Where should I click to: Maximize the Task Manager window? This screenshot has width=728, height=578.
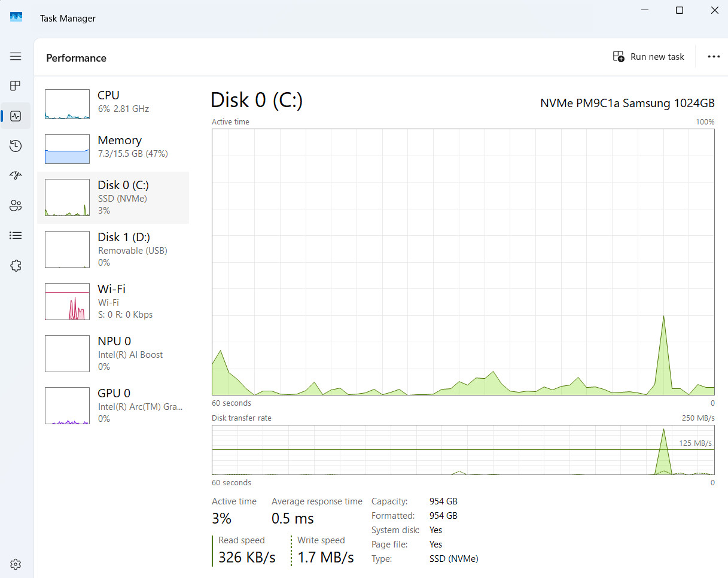pos(680,10)
